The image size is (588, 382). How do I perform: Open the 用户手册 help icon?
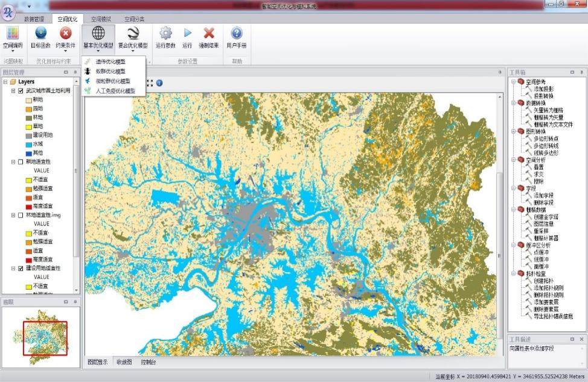coord(237,33)
